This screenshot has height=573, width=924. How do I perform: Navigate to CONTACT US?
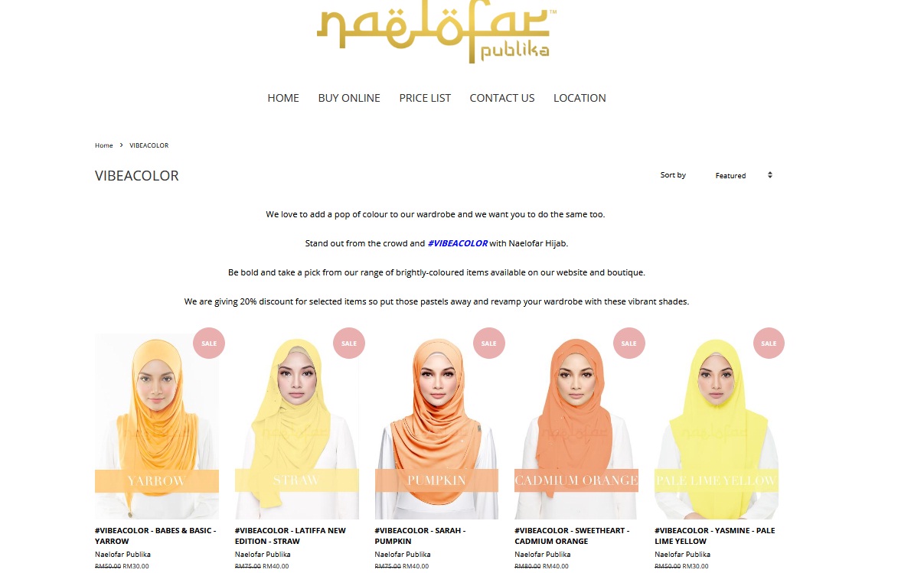(502, 98)
